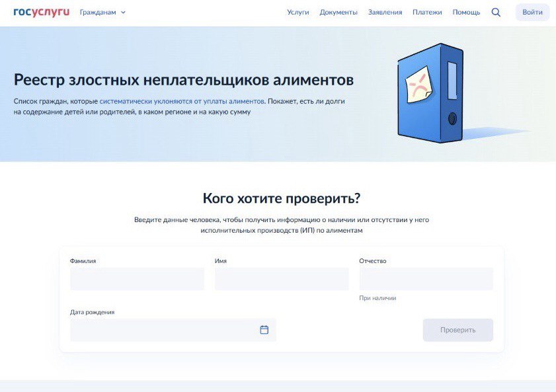The height and width of the screenshot is (392, 556).
Task: Open search via the magnifying glass icon
Action: (x=496, y=12)
